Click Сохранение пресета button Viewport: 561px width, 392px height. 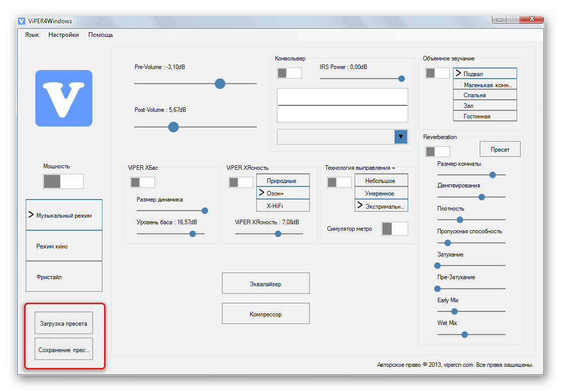(64, 349)
